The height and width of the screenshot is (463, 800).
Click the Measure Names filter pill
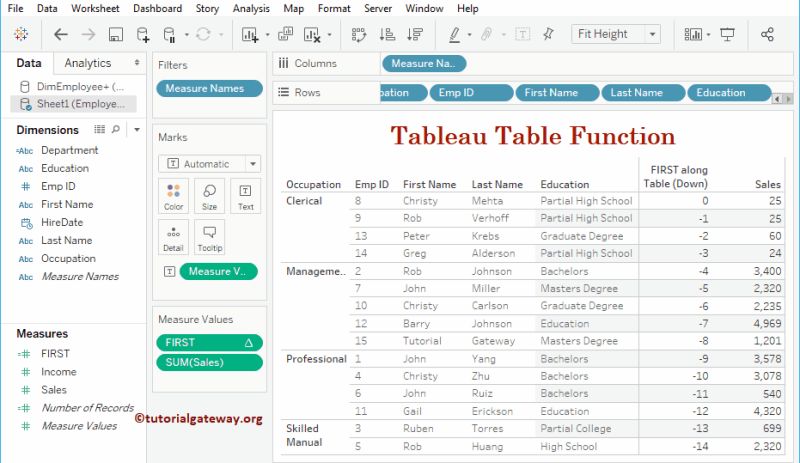click(x=210, y=88)
